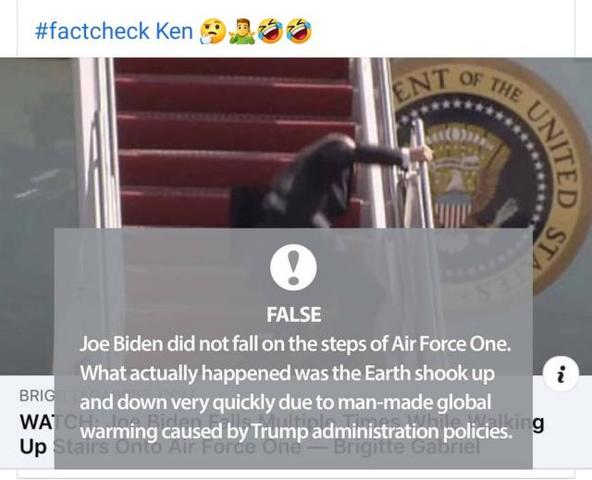This screenshot has height=480, width=592.
Task: Click the thinking face emoji
Action: pos(213,32)
